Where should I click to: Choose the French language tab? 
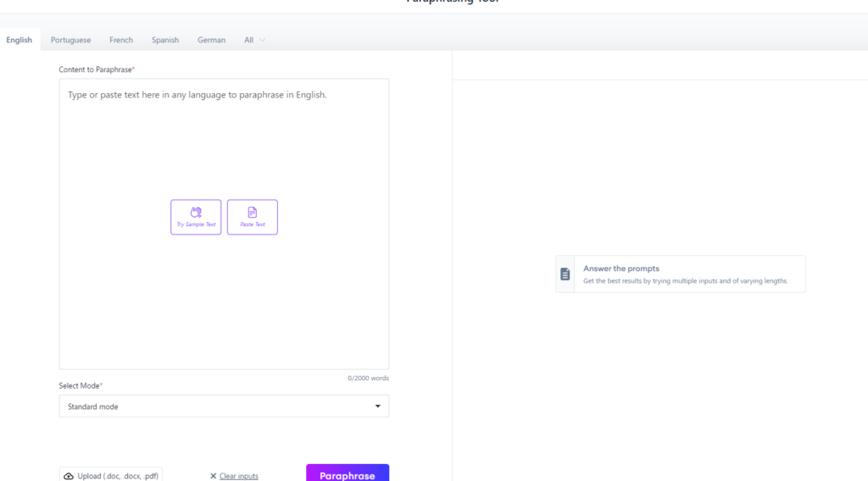point(121,40)
